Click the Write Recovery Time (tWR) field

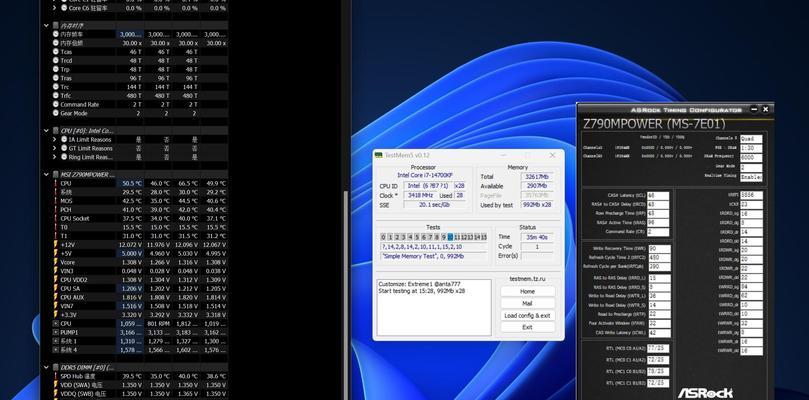click(x=659, y=249)
